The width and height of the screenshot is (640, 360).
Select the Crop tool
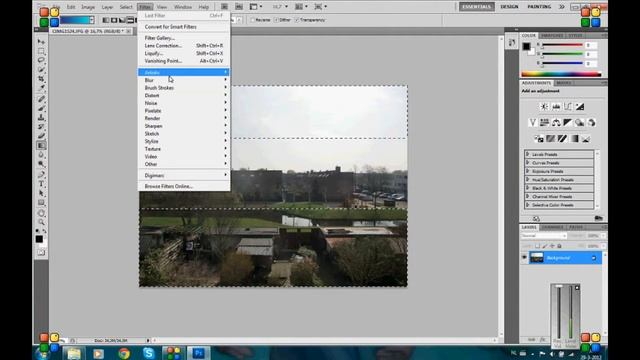41,79
